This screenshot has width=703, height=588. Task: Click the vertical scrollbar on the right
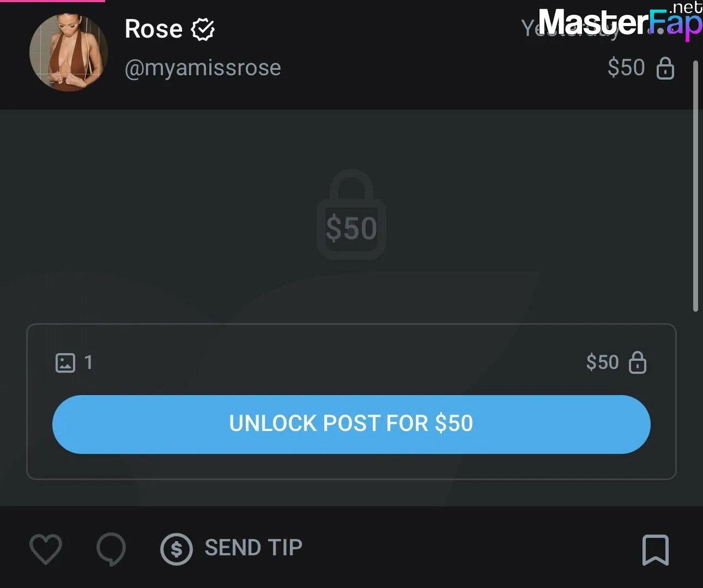(695, 186)
